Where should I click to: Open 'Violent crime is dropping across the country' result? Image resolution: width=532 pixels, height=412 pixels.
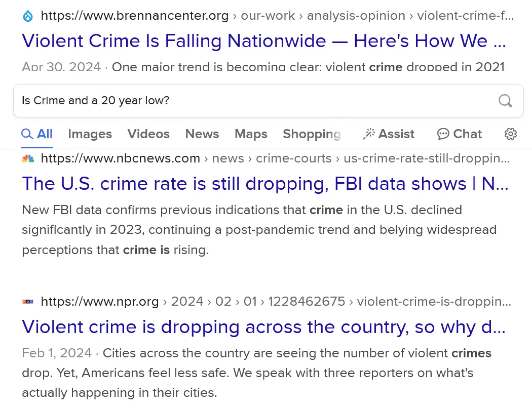click(263, 327)
